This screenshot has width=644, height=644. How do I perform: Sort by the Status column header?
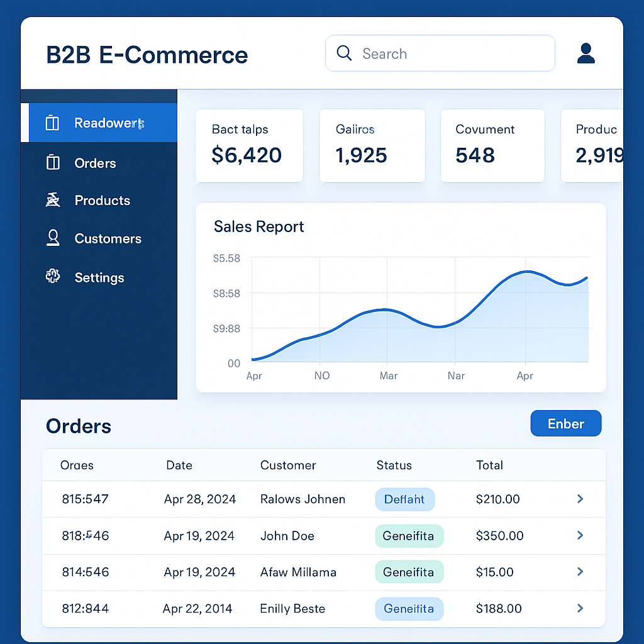click(x=394, y=465)
